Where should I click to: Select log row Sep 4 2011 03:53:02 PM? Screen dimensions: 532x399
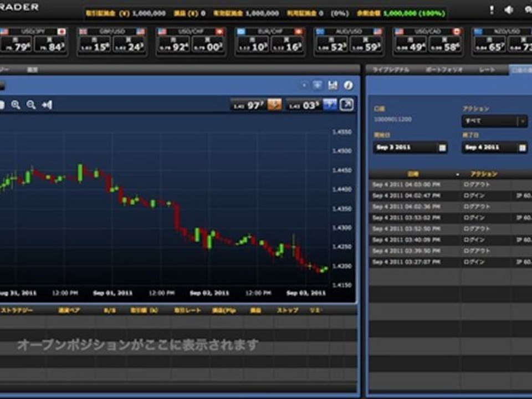pyautogui.click(x=451, y=218)
